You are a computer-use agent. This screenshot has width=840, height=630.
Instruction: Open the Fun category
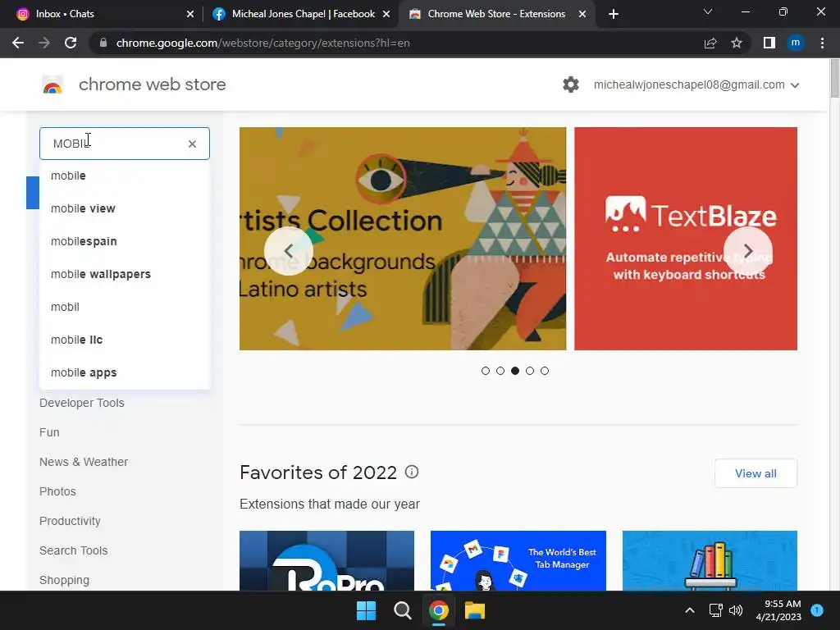click(49, 432)
